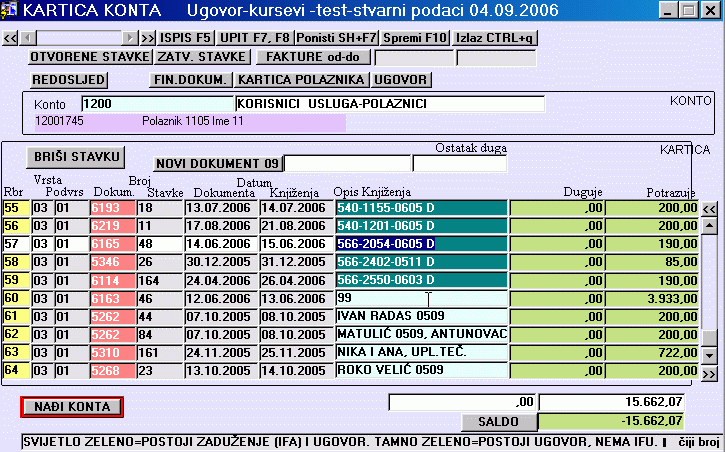This screenshot has height=452, width=725.
Task: Click BRIŠI STAVKU delete item button
Action: (x=76, y=157)
